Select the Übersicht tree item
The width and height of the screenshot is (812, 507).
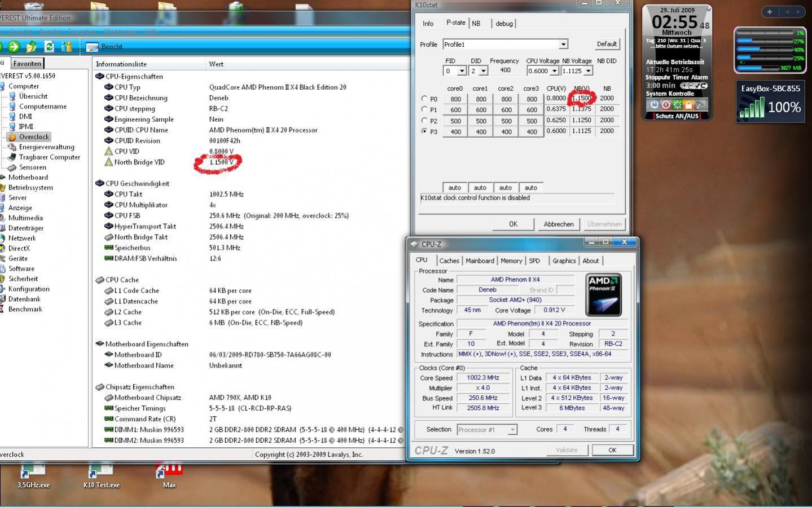click(x=33, y=96)
